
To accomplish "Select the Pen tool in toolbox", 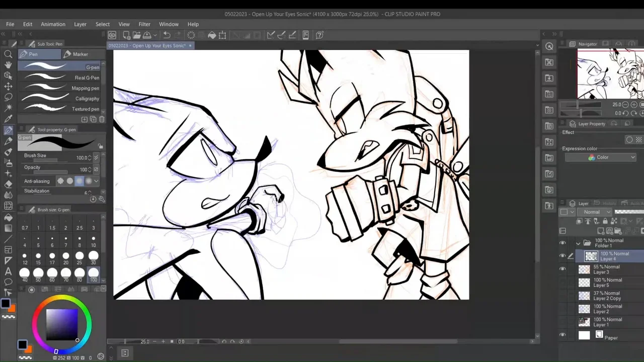I will click(x=8, y=130).
